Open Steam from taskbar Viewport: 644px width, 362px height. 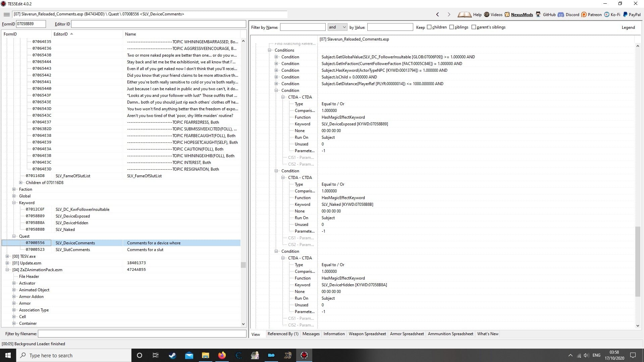coord(172,355)
